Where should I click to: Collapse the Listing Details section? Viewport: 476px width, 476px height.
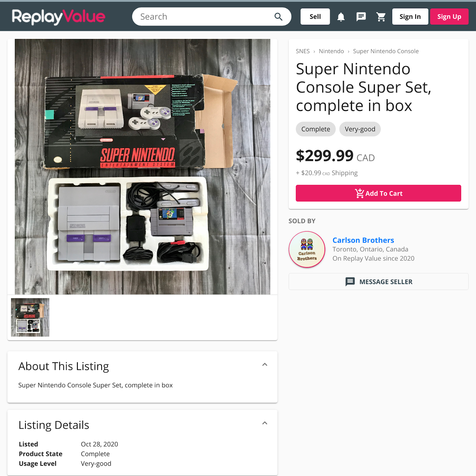pyautogui.click(x=265, y=423)
